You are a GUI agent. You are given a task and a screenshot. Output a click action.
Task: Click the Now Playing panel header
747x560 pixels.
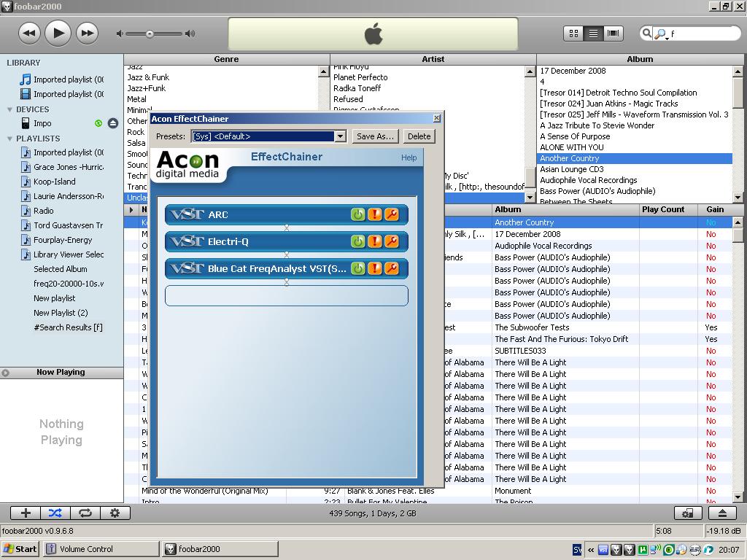(61, 373)
